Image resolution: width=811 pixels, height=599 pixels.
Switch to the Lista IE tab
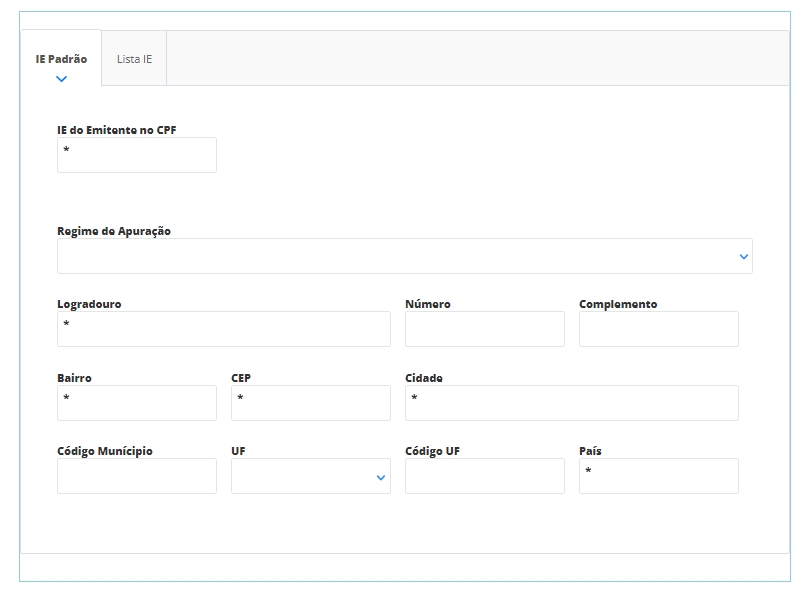(x=134, y=59)
